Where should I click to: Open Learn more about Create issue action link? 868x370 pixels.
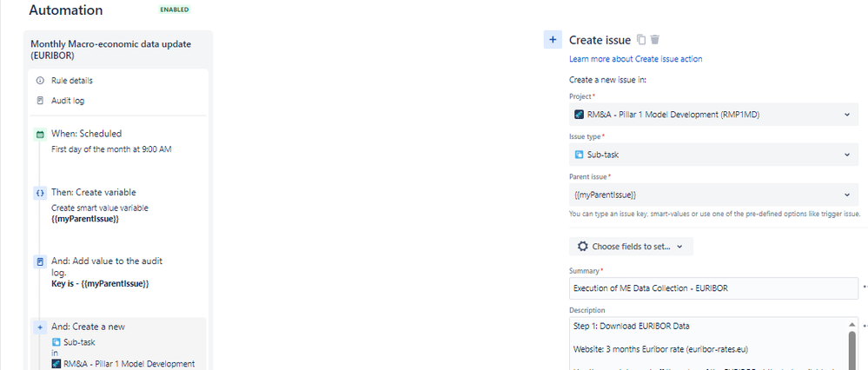(x=635, y=58)
